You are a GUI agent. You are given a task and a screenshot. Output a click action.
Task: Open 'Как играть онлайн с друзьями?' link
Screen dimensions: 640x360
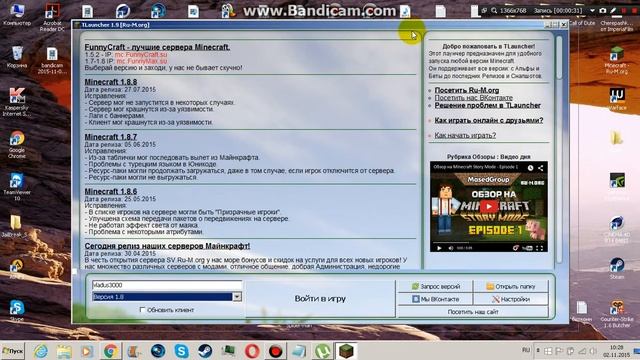click(489, 120)
